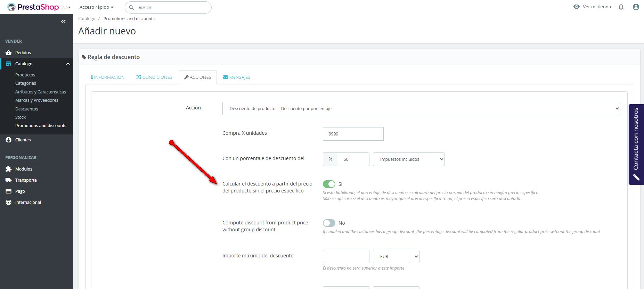The height and width of the screenshot is (289, 644).
Task: Click the Clientes person icon
Action: [x=9, y=140]
